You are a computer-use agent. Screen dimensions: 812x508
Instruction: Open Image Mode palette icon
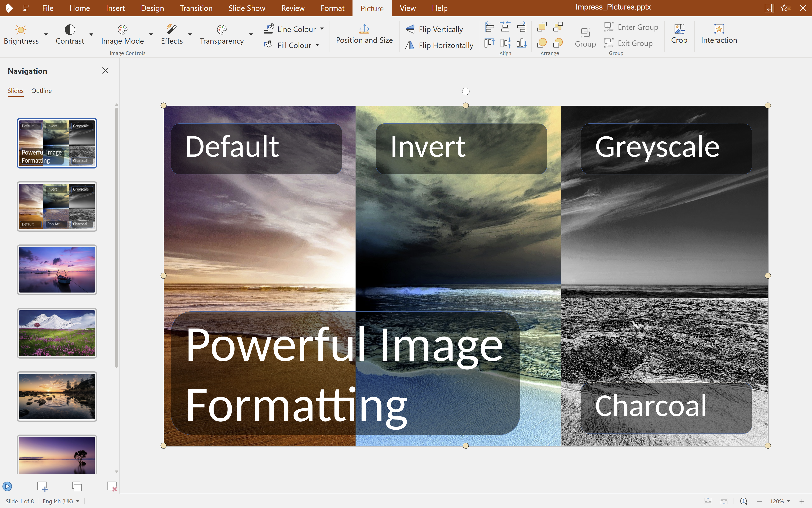pos(122,30)
